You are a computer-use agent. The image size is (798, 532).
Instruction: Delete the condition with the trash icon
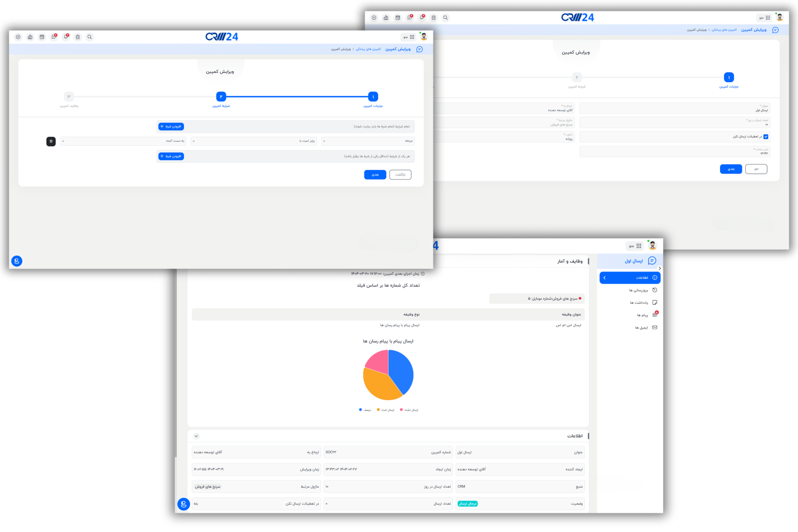51,141
